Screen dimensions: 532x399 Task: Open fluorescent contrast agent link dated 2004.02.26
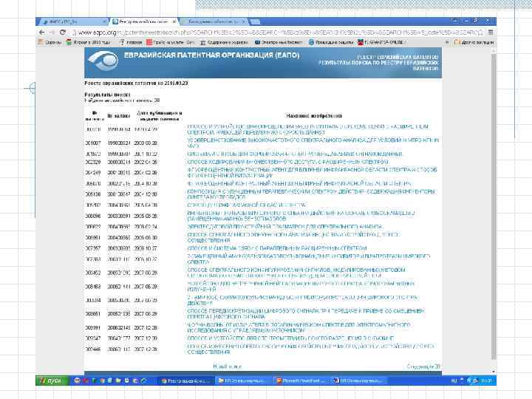[x=312, y=172]
